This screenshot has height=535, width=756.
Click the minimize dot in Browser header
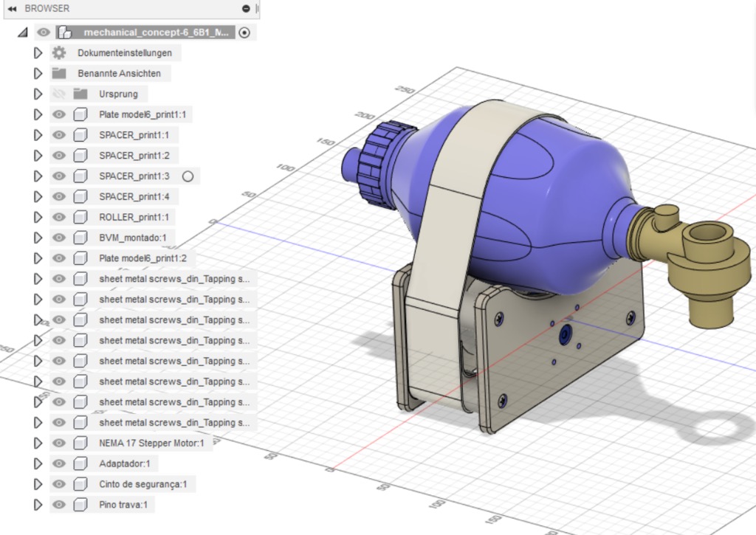(x=246, y=9)
